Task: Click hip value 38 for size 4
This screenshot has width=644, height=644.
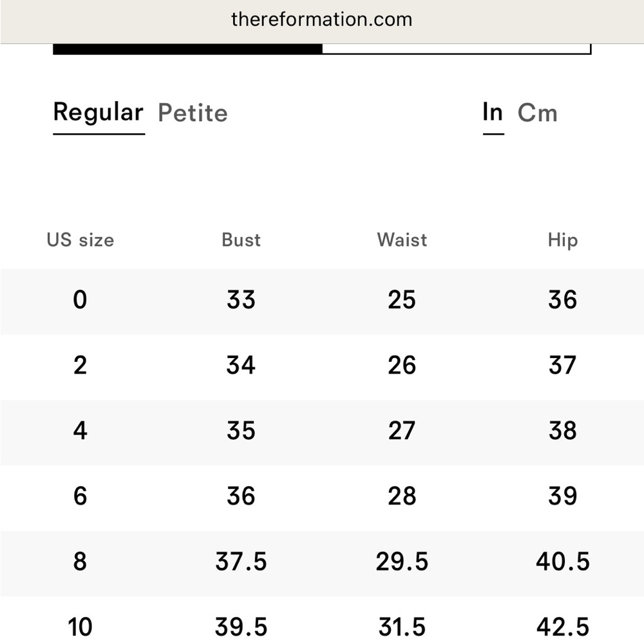Action: pyautogui.click(x=563, y=430)
